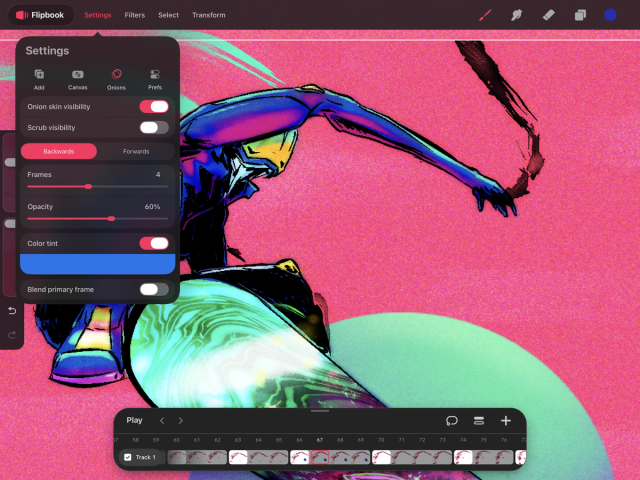Enable Scrub visibility switch
The height and width of the screenshot is (480, 640).
154,127
